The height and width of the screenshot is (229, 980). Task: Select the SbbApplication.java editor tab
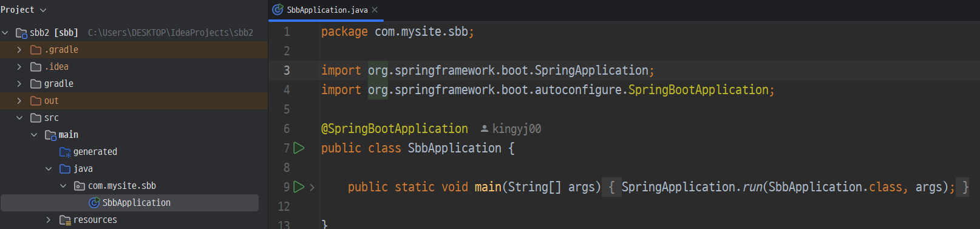click(x=327, y=10)
